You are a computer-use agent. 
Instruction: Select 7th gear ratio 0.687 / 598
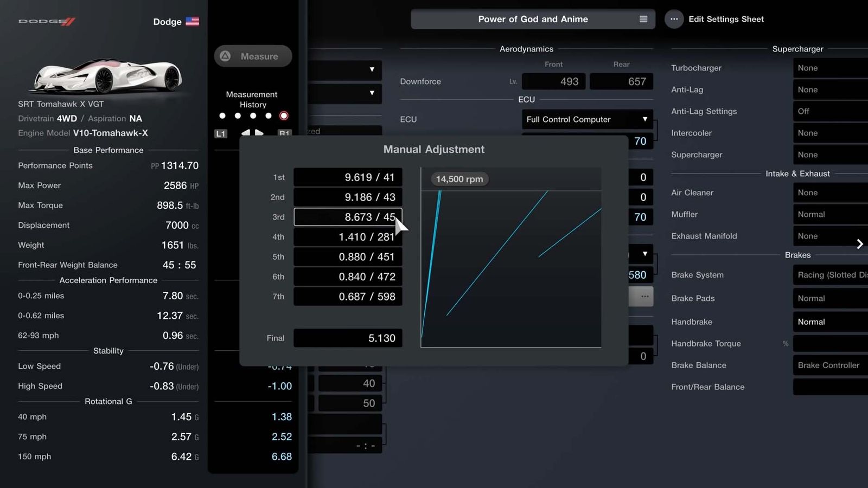point(348,297)
